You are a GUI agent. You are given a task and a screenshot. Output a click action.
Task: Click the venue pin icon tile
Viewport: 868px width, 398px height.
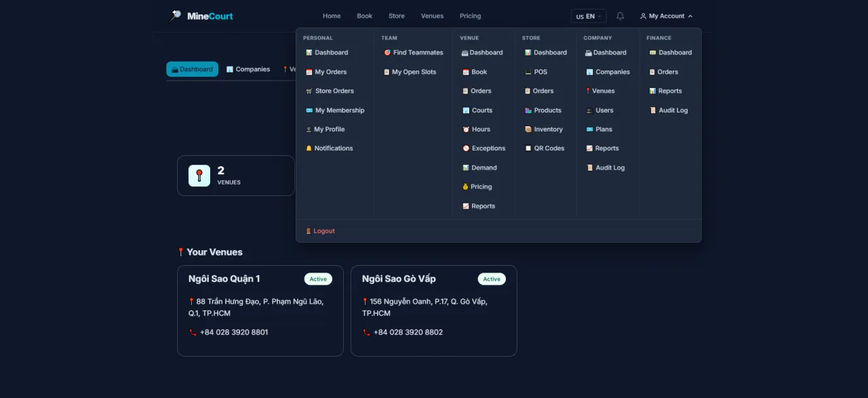(199, 176)
